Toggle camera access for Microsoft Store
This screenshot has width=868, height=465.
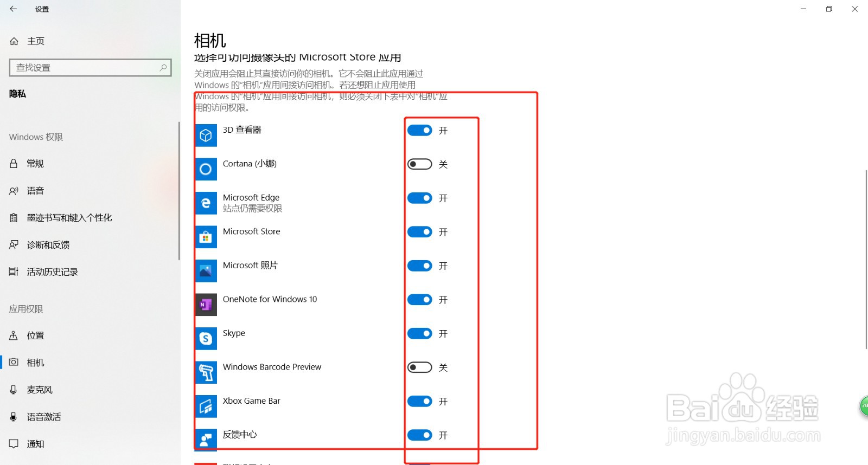click(420, 232)
